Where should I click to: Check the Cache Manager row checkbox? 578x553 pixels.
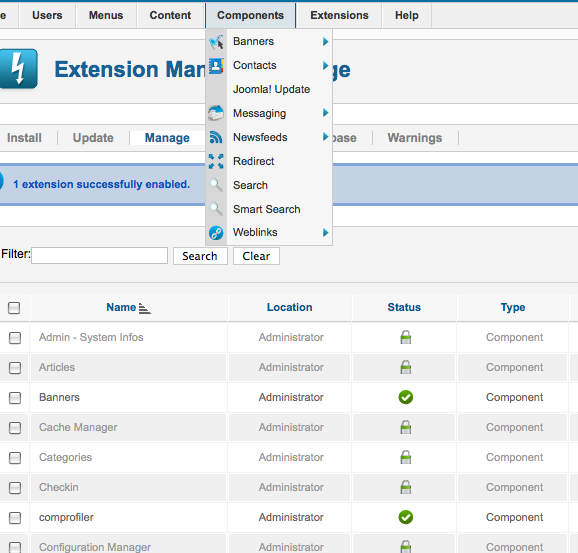coord(15,428)
